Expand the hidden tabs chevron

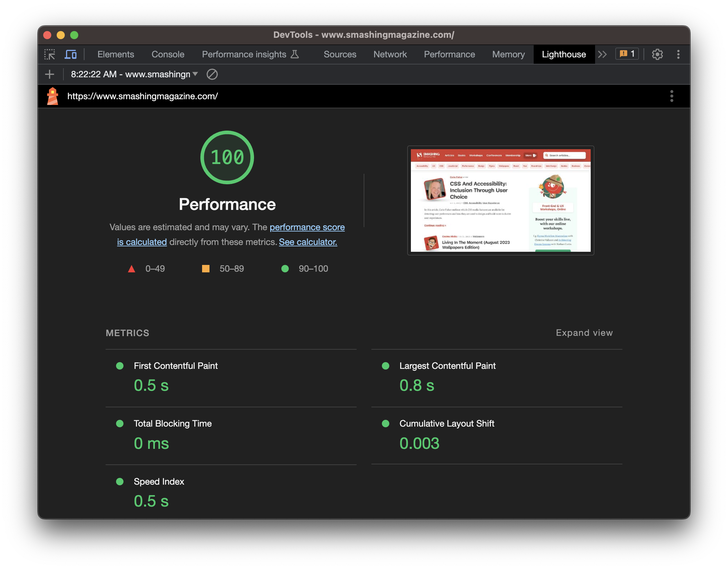click(x=603, y=54)
